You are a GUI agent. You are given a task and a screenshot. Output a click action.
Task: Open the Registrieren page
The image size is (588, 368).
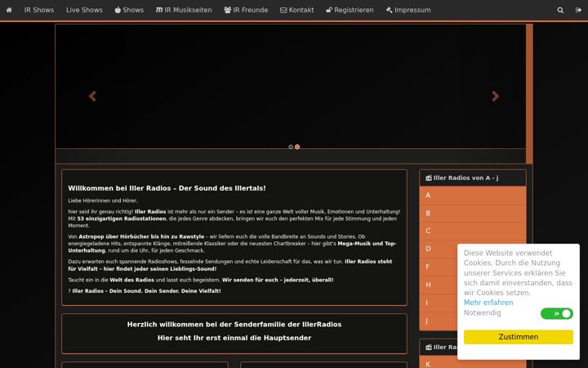tap(350, 10)
